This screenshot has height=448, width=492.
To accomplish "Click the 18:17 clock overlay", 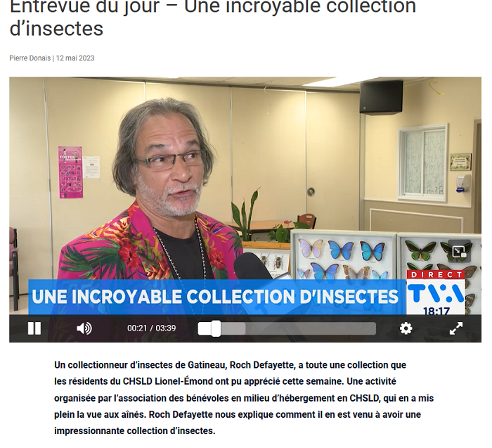I will (436, 312).
